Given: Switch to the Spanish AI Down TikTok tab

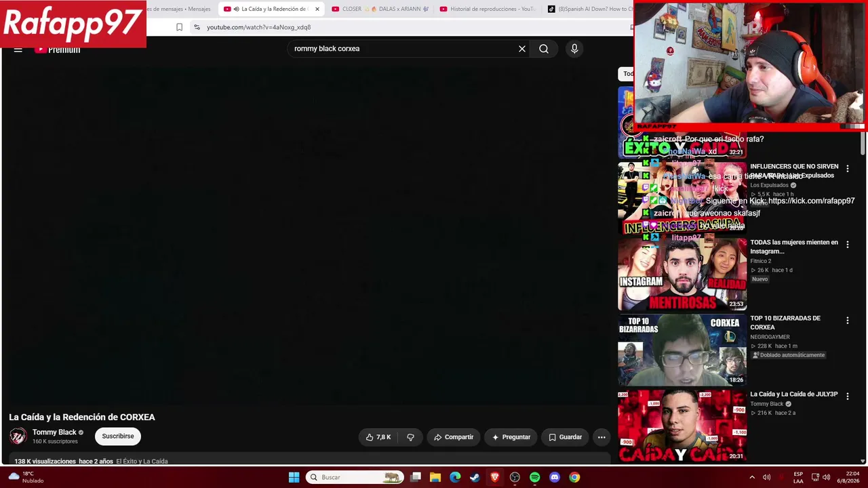Looking at the screenshot, I should tap(589, 9).
